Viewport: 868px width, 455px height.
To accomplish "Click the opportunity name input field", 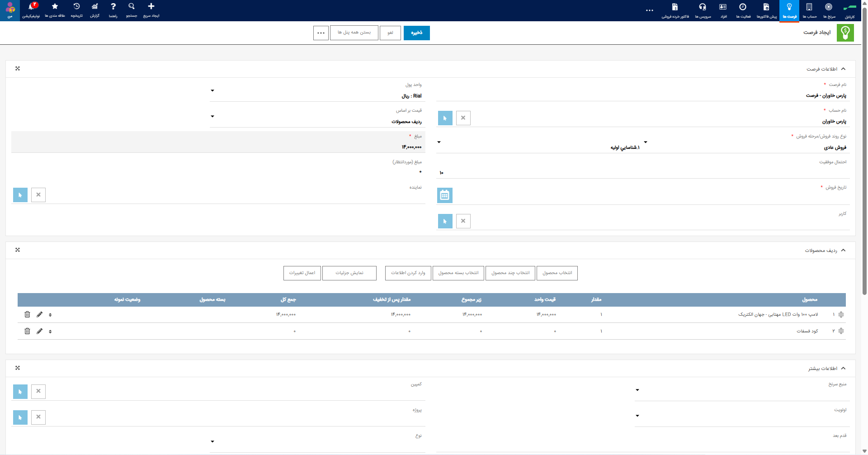I will click(x=643, y=96).
